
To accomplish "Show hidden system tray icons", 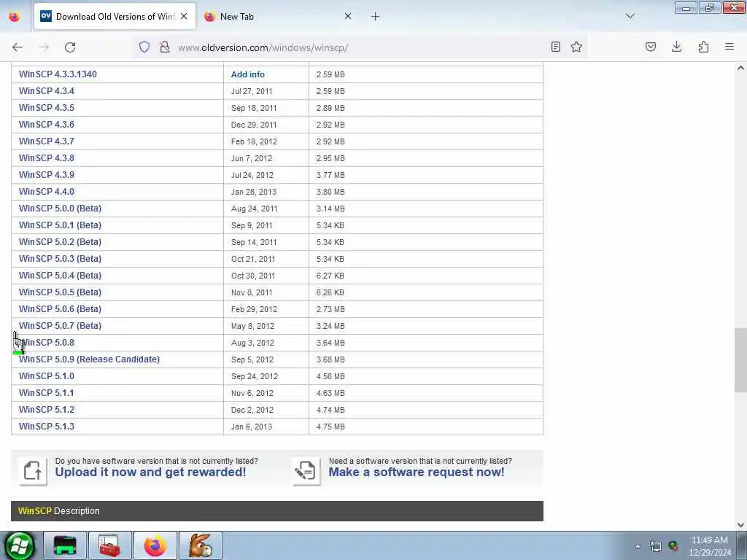I will (x=638, y=546).
